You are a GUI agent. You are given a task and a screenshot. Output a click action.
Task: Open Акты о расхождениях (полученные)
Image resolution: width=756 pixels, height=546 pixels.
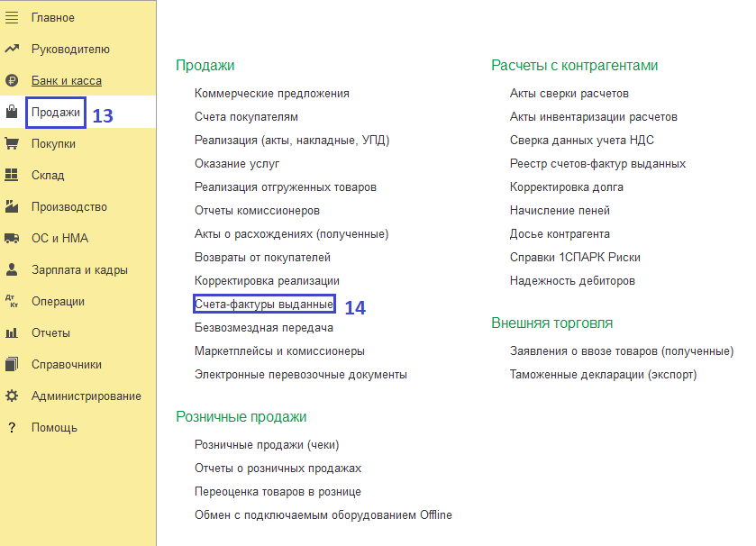[x=291, y=233]
